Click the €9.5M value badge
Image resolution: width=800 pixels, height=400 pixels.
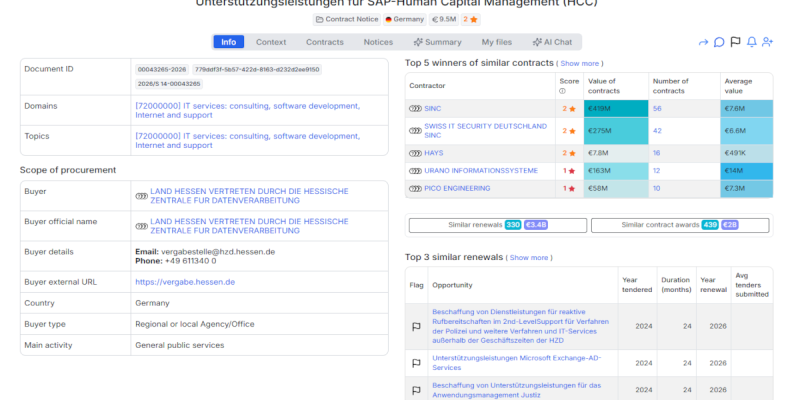(x=443, y=19)
